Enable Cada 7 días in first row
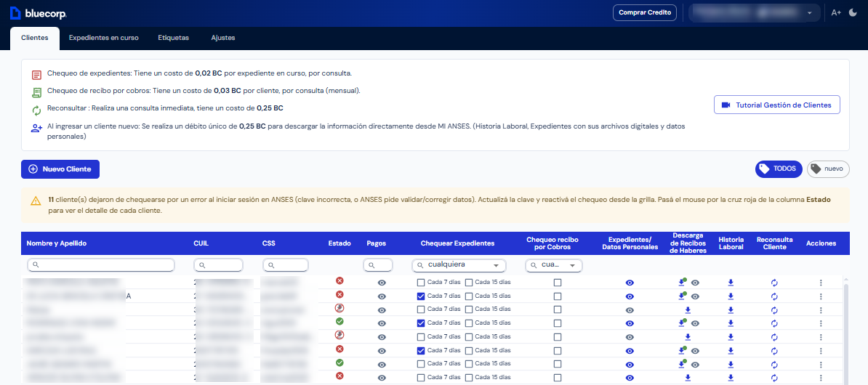 [421, 283]
